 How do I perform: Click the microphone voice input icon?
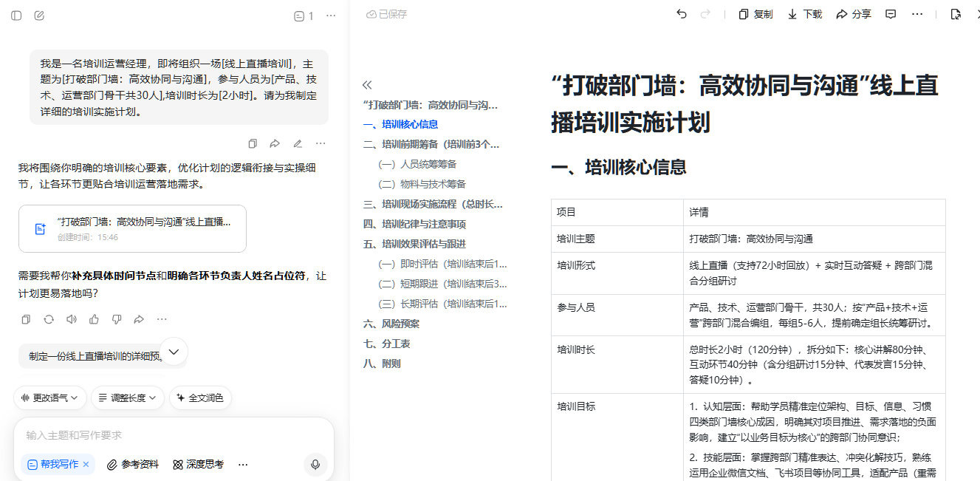tap(315, 464)
